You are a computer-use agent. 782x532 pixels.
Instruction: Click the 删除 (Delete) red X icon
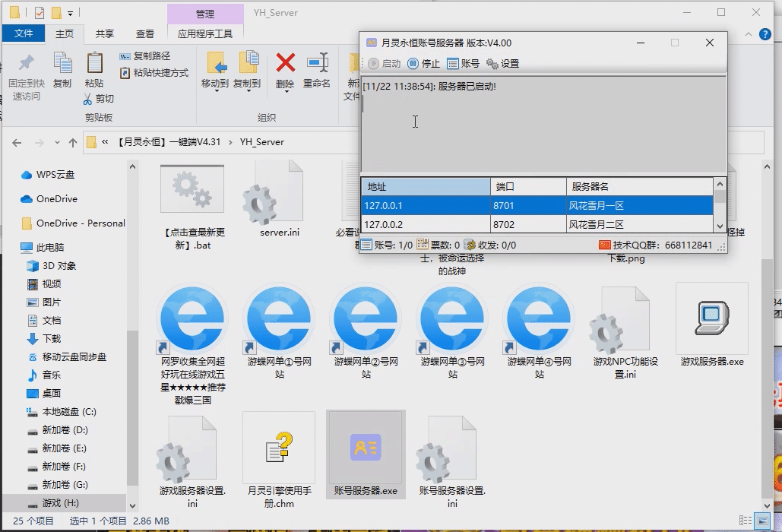point(285,64)
